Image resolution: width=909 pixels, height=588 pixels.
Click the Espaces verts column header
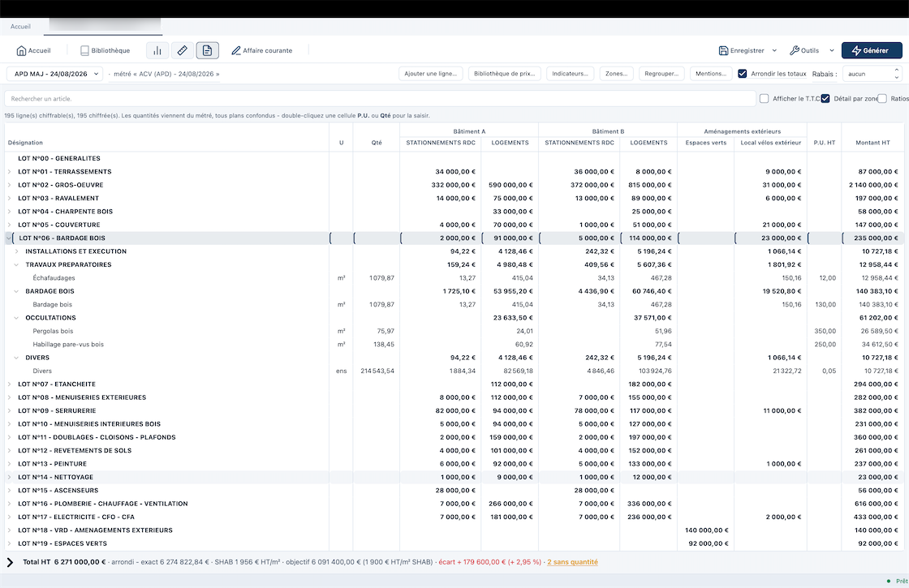[x=705, y=143]
